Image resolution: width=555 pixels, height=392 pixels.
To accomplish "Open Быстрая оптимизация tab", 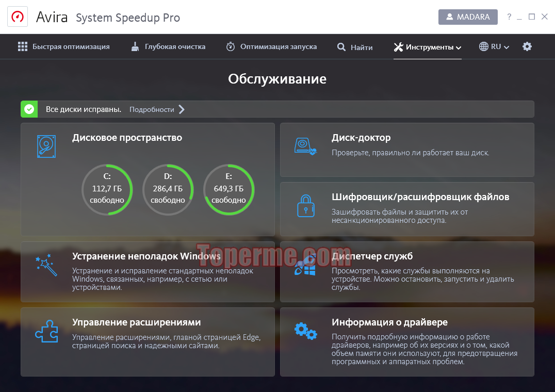I will click(x=64, y=47).
